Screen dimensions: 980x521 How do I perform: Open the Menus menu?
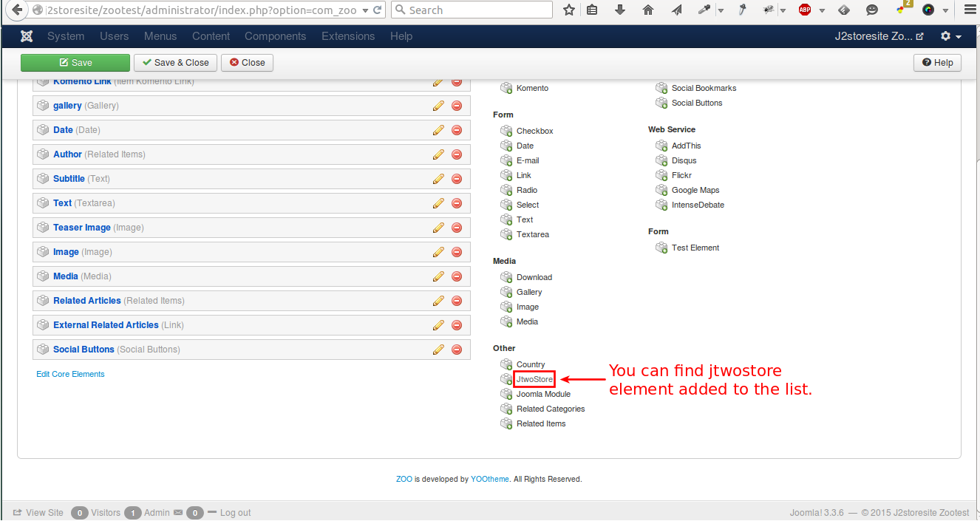tap(160, 36)
